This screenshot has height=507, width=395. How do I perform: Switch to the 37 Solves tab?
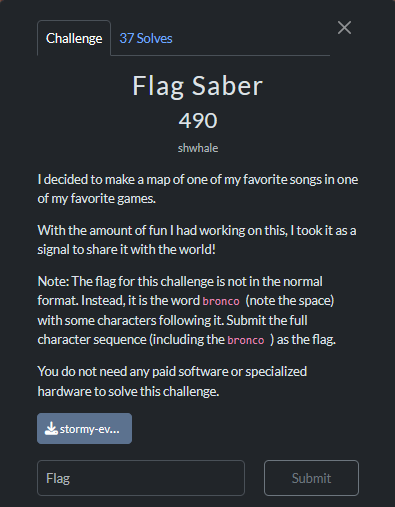(146, 38)
